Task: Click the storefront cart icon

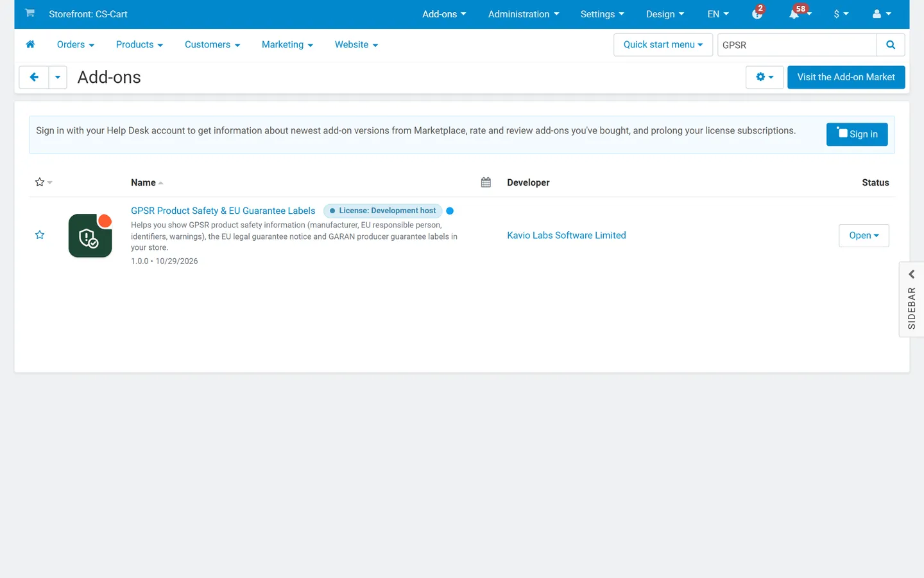Action: tap(30, 13)
